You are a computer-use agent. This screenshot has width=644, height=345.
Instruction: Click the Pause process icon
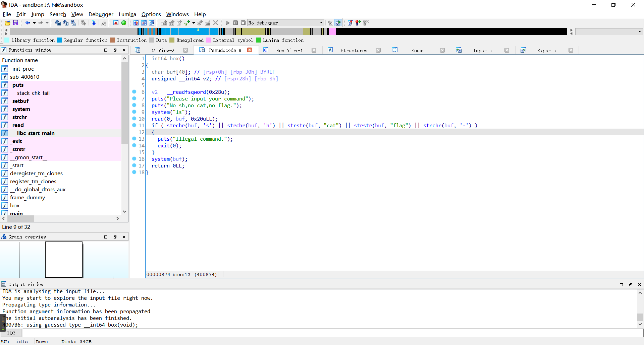tap(235, 23)
